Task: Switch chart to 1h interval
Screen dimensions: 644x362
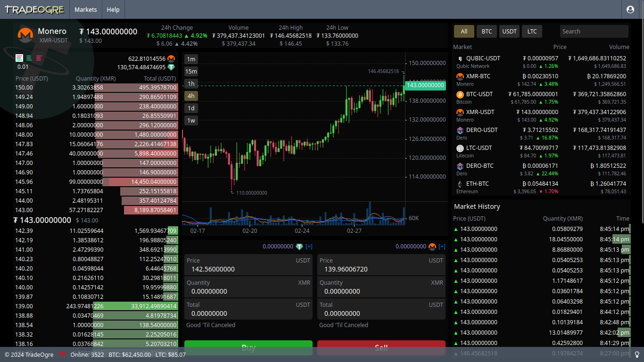Action: tap(191, 83)
